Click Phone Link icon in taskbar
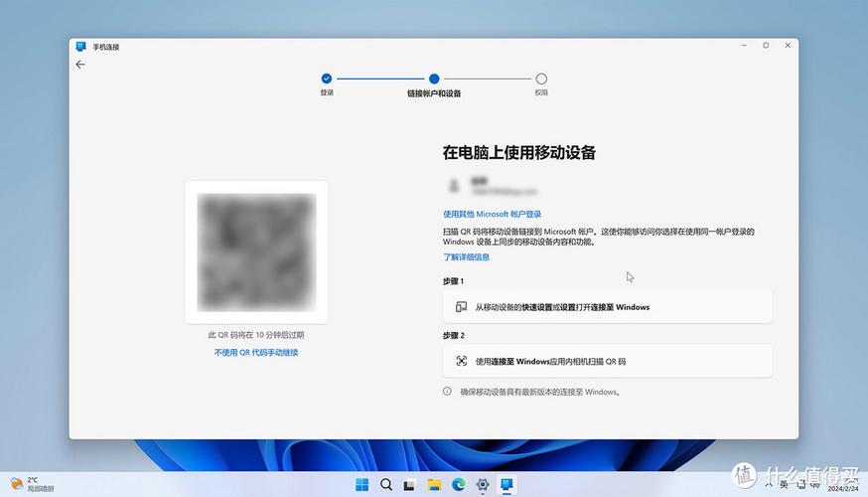Viewport: 868px width, 497px height. pyautogui.click(x=506, y=485)
